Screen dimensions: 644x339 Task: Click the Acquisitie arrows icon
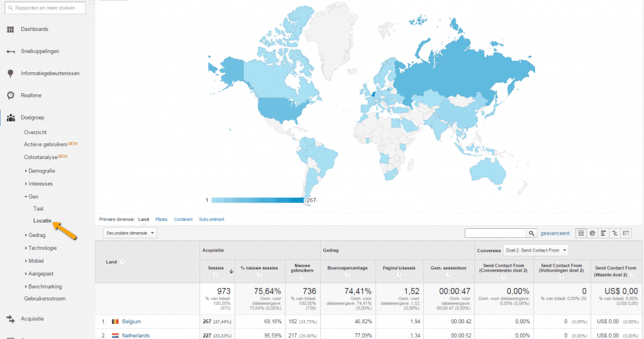[x=11, y=319]
